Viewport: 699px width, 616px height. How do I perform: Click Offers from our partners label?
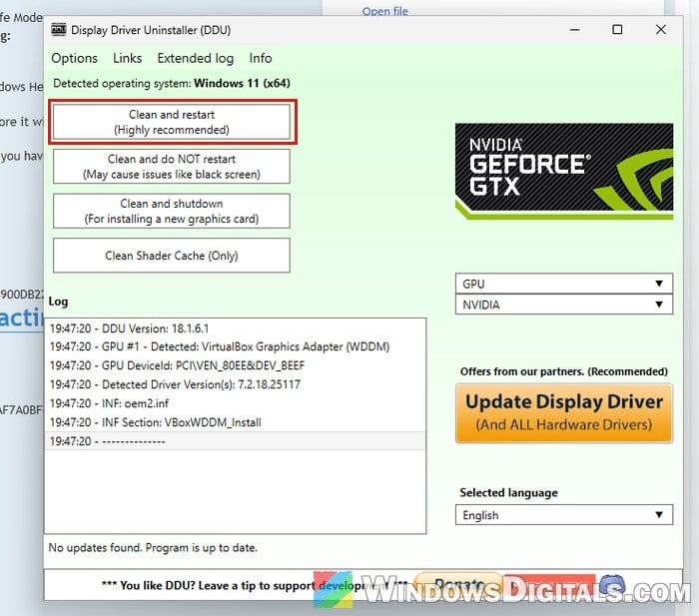coord(564,371)
